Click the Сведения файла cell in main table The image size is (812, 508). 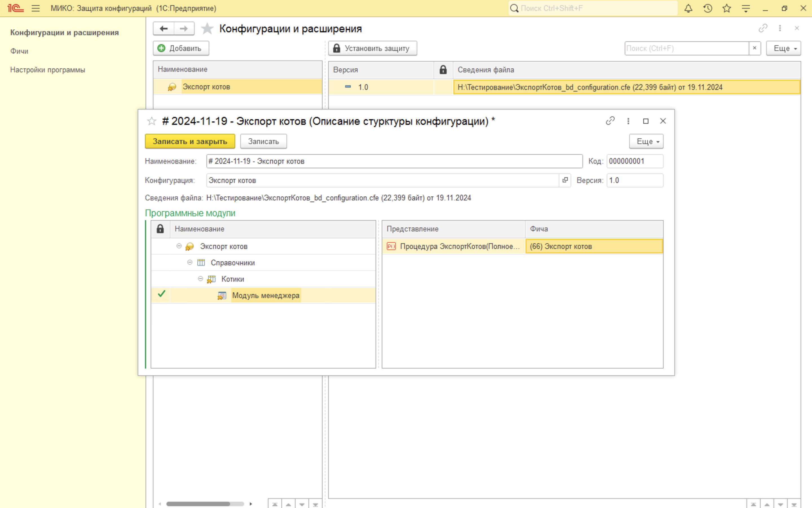tap(626, 87)
